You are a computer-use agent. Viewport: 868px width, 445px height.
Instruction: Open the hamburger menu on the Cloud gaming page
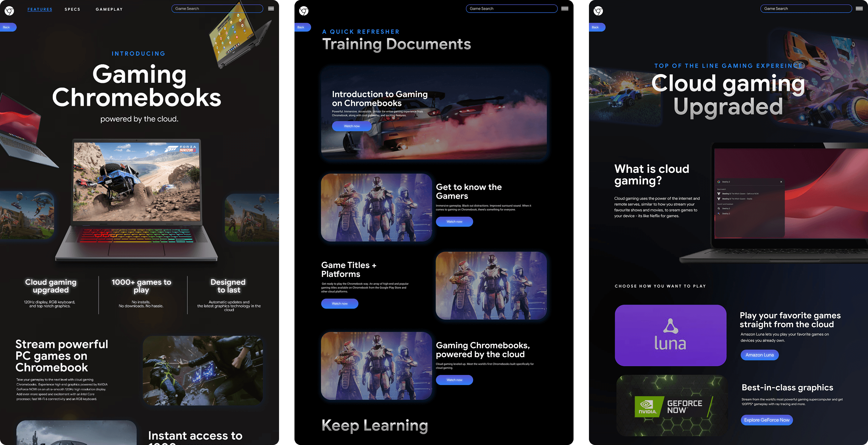859,8
